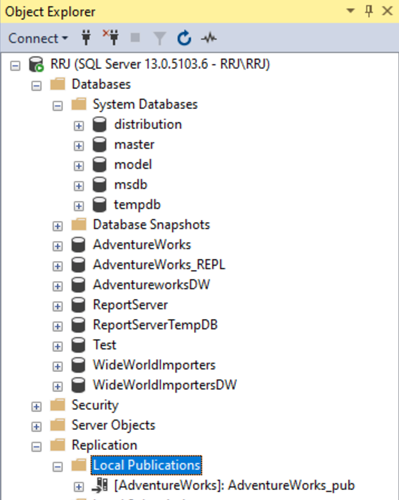Toggle auto-hide pin for Object Explorer

coord(369,11)
